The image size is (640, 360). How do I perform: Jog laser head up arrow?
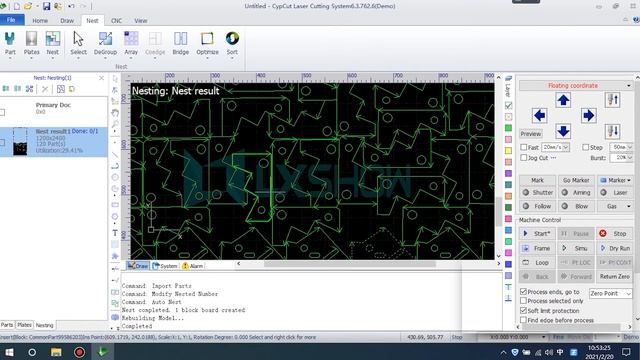pos(563,100)
